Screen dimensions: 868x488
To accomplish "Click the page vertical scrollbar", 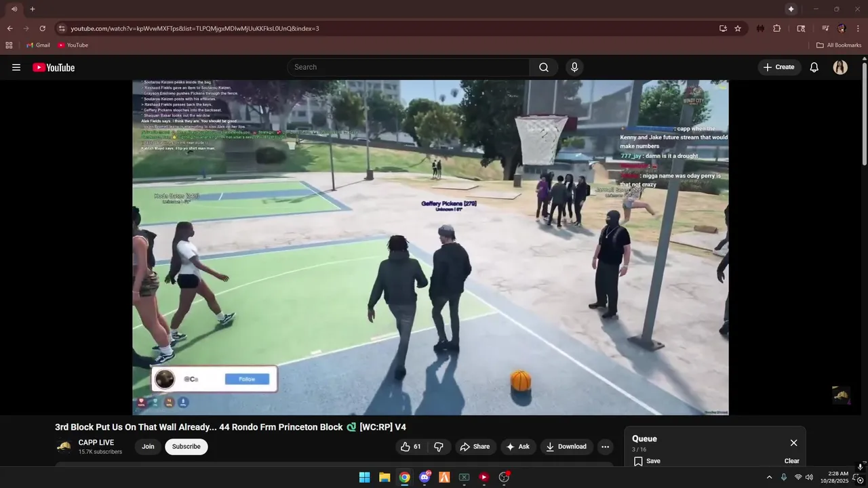I will [x=864, y=113].
